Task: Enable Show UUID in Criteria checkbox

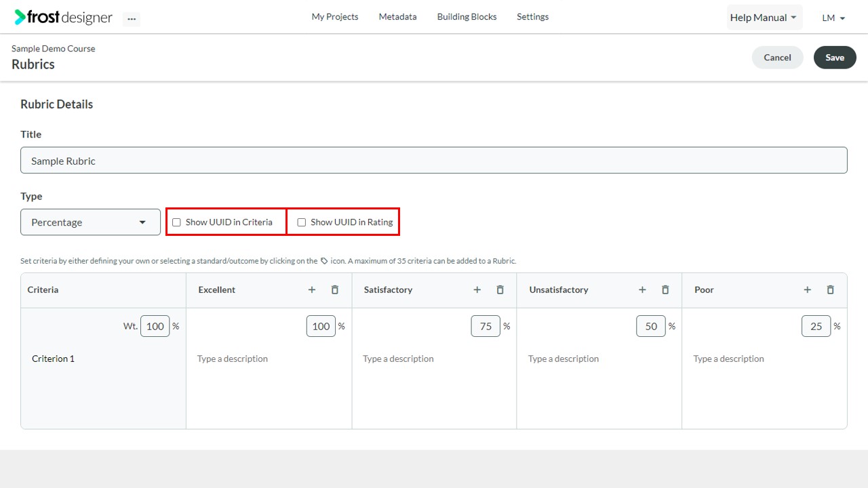Action: (x=176, y=222)
